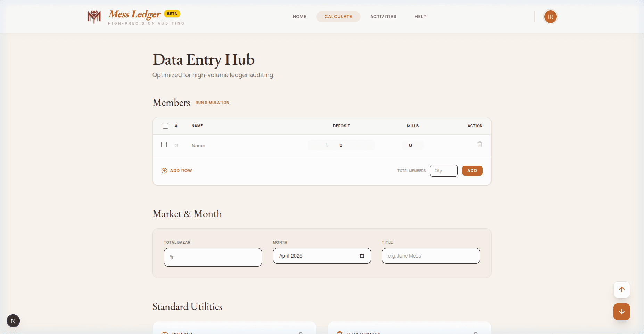Delete the member row using the trash icon
Image resolution: width=644 pixels, height=334 pixels.
pos(480,144)
